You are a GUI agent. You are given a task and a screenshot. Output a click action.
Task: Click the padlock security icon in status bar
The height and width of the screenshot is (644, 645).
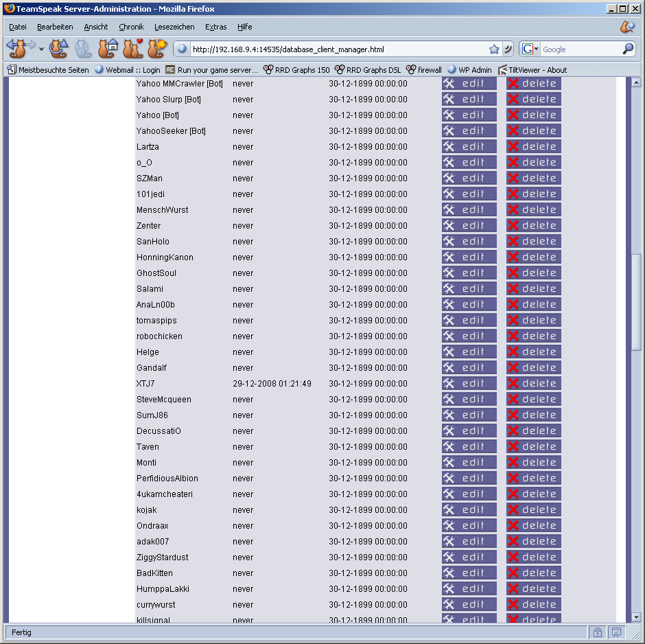[x=597, y=632]
